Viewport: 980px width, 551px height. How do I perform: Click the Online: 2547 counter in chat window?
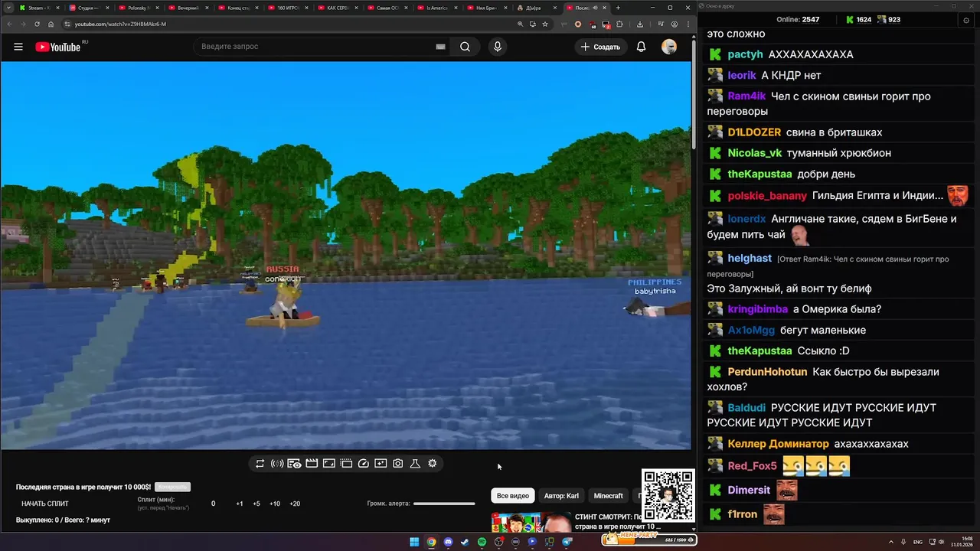798,19
